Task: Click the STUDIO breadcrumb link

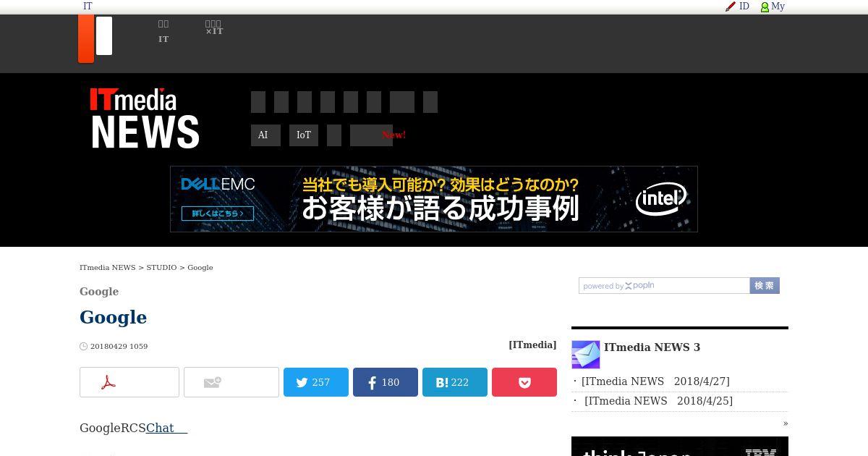Action: (161, 268)
